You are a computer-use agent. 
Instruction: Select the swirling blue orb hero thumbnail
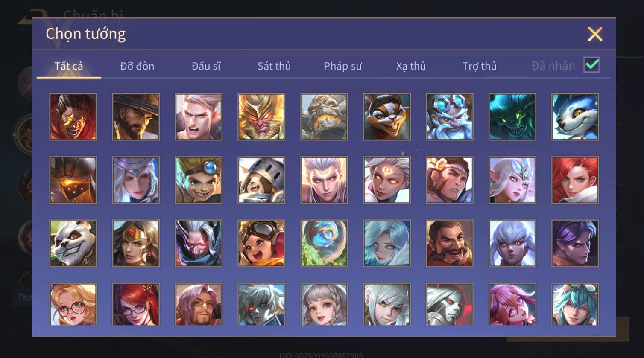324,243
